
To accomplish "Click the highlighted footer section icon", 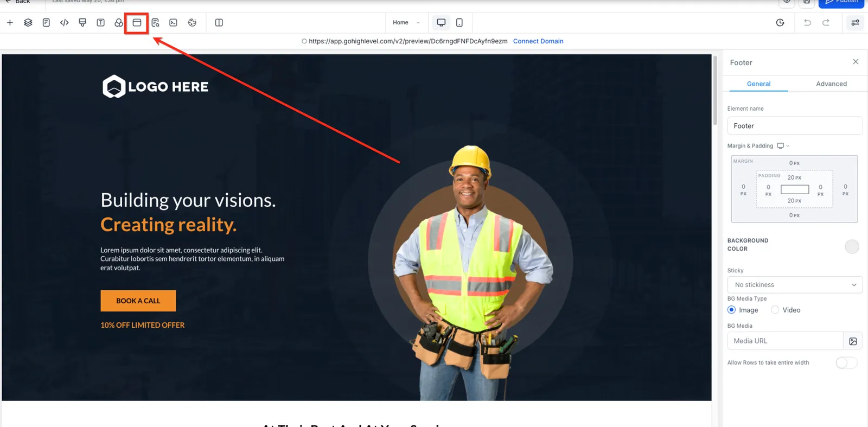I will coord(137,22).
